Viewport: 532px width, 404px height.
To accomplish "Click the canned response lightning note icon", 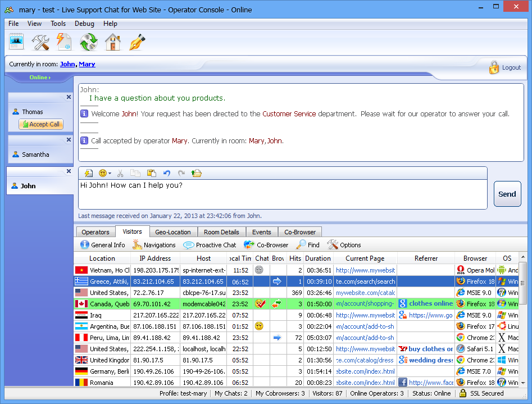I will 89,173.
